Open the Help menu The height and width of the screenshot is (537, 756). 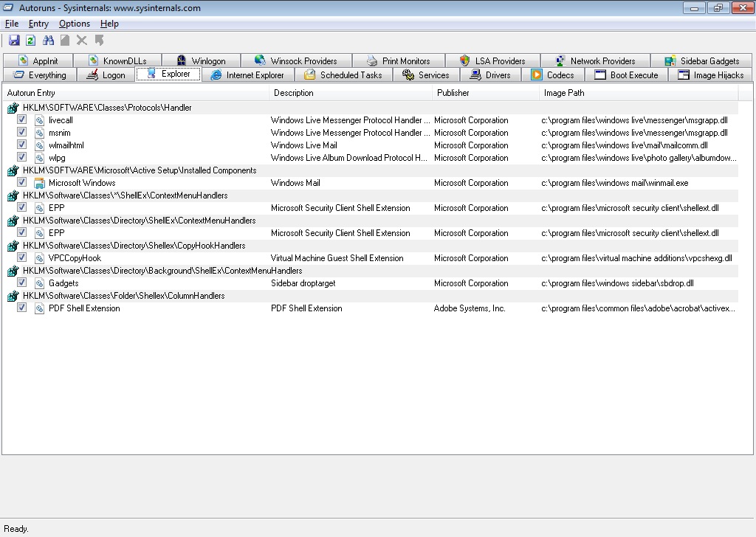109,24
